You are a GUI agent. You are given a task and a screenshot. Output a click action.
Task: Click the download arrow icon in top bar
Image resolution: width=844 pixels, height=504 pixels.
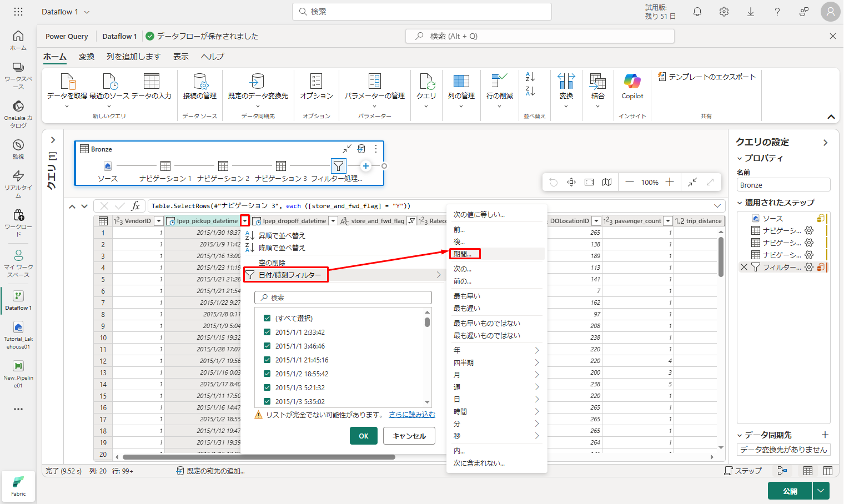click(751, 12)
